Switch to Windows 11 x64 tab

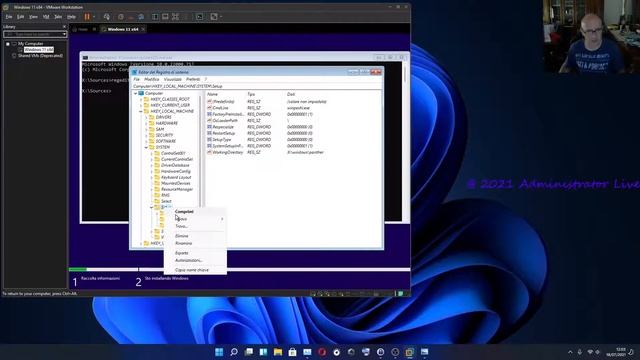[x=123, y=29]
